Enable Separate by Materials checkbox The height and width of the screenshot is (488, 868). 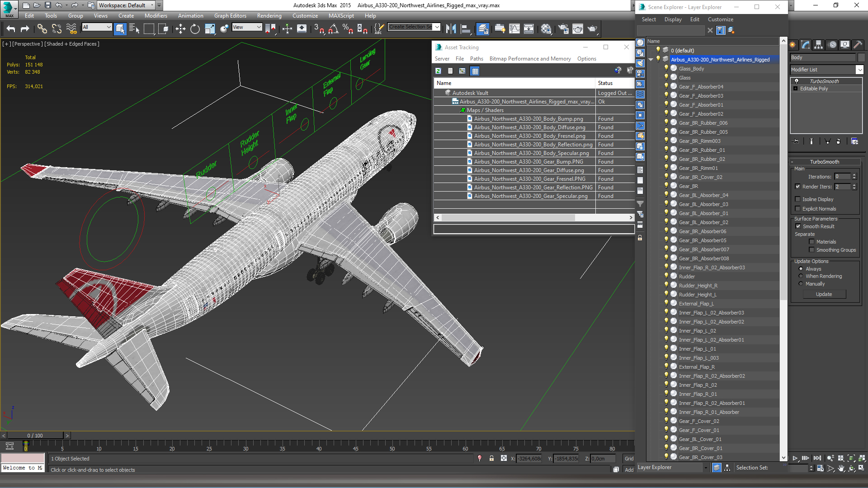[x=812, y=242]
